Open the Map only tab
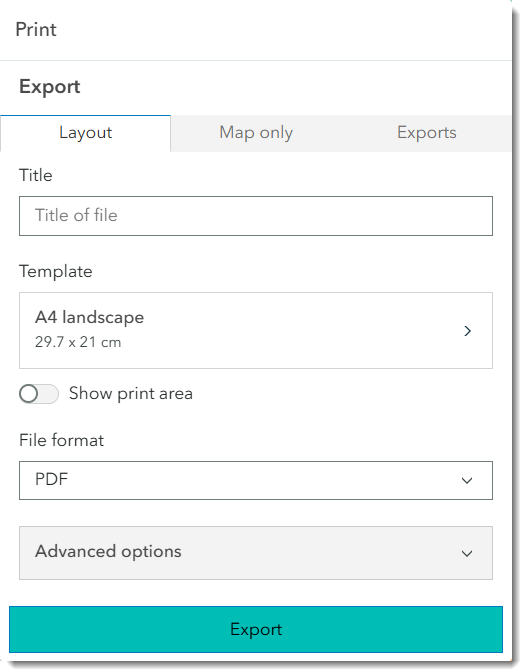This screenshot has width=521, height=670. (x=256, y=133)
